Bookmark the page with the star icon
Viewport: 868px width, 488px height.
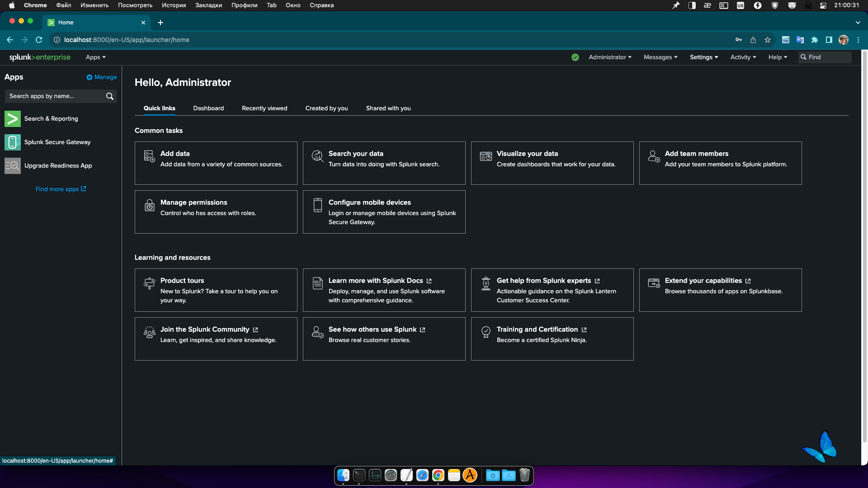(768, 40)
